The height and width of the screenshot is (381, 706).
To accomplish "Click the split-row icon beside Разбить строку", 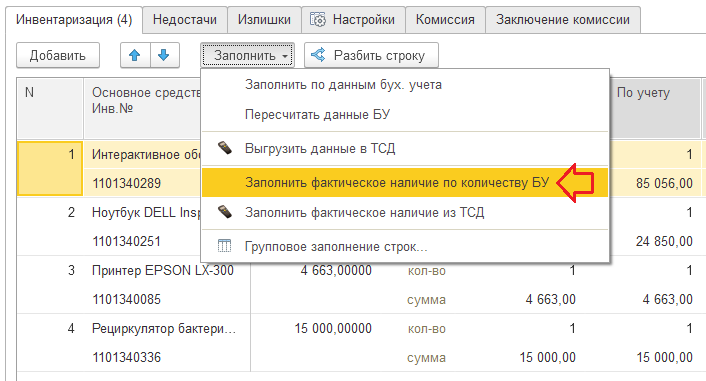I will pos(318,55).
